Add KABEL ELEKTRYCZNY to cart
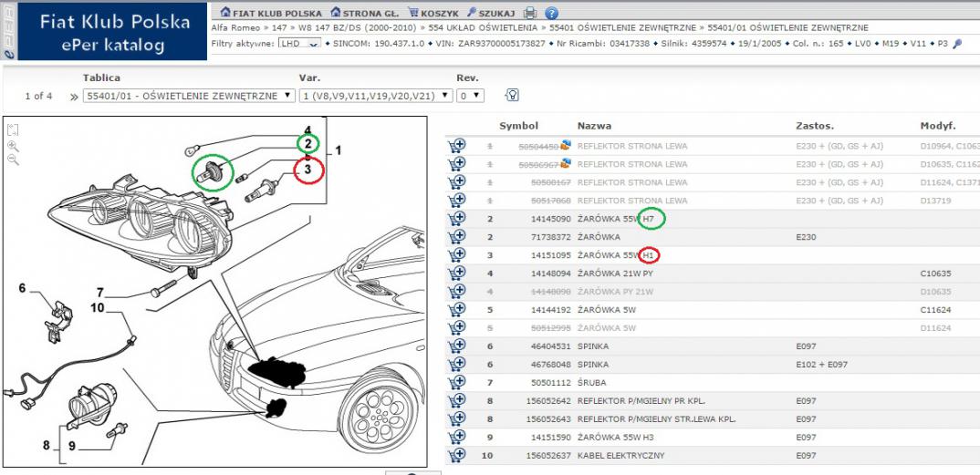This screenshot has width=980, height=475. pos(456,455)
